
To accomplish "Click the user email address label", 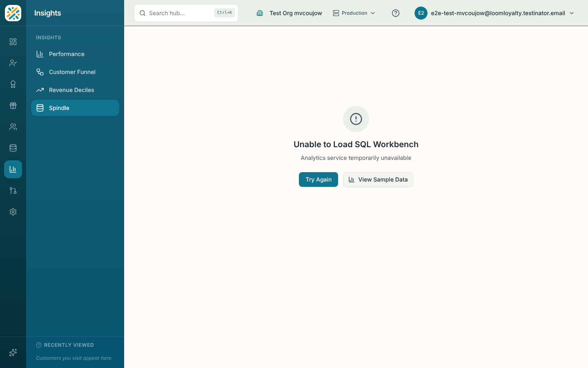I will pos(498,13).
